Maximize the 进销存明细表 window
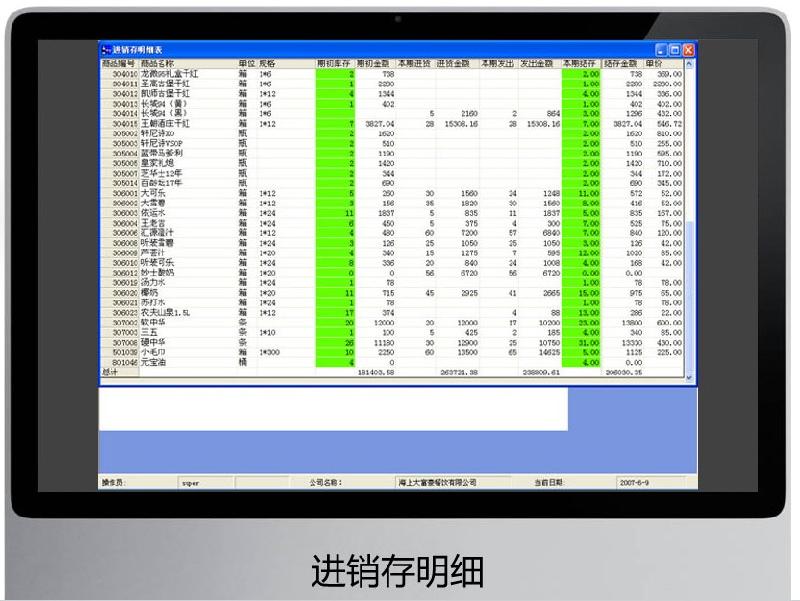The image size is (800, 601). point(675,49)
